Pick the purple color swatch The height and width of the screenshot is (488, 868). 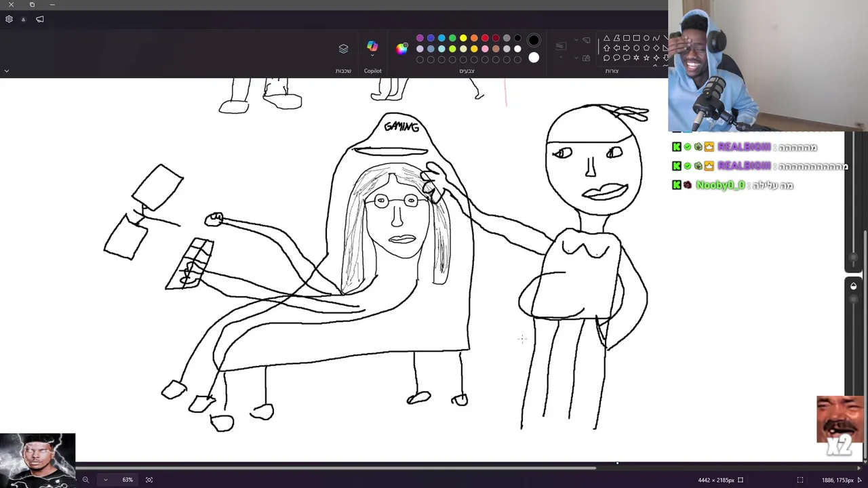pos(420,38)
